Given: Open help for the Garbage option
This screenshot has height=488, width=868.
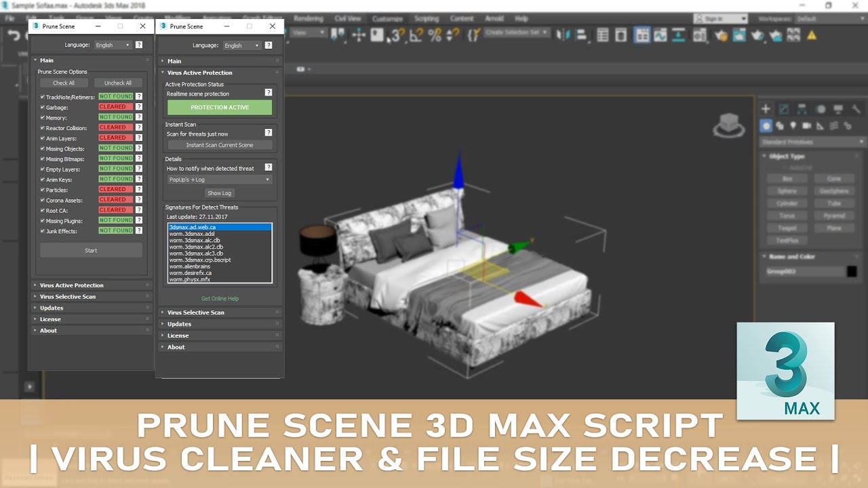Looking at the screenshot, I should pyautogui.click(x=139, y=107).
